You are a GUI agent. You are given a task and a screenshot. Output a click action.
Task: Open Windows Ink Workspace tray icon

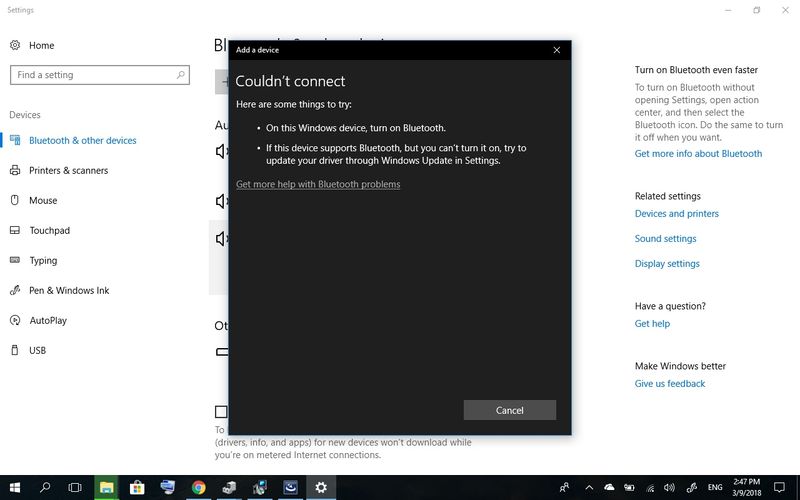692,488
